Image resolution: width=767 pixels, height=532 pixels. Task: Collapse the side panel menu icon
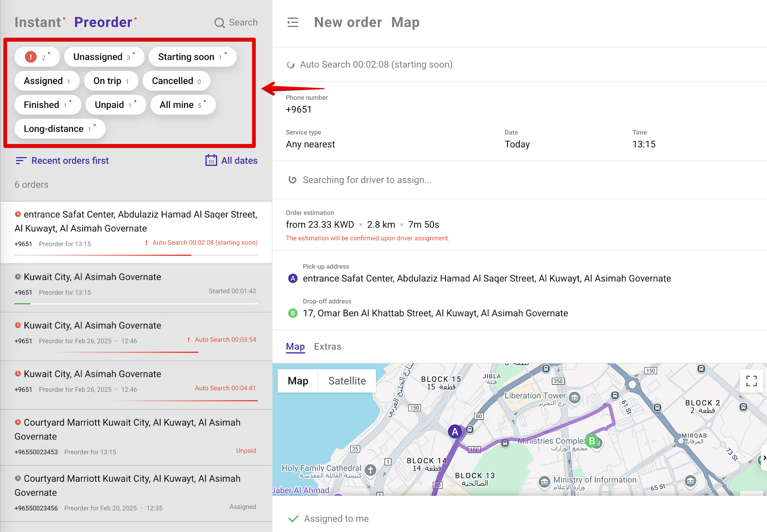(x=293, y=22)
